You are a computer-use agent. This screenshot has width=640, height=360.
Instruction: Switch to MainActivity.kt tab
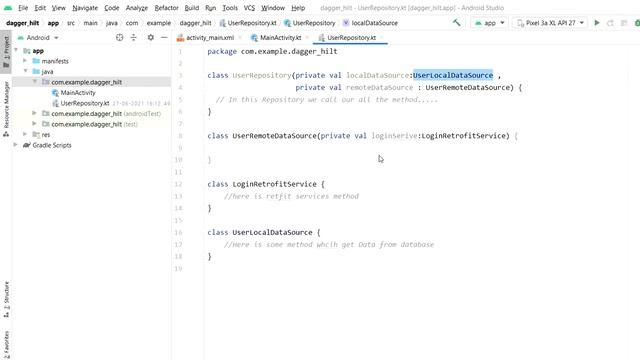click(280, 38)
